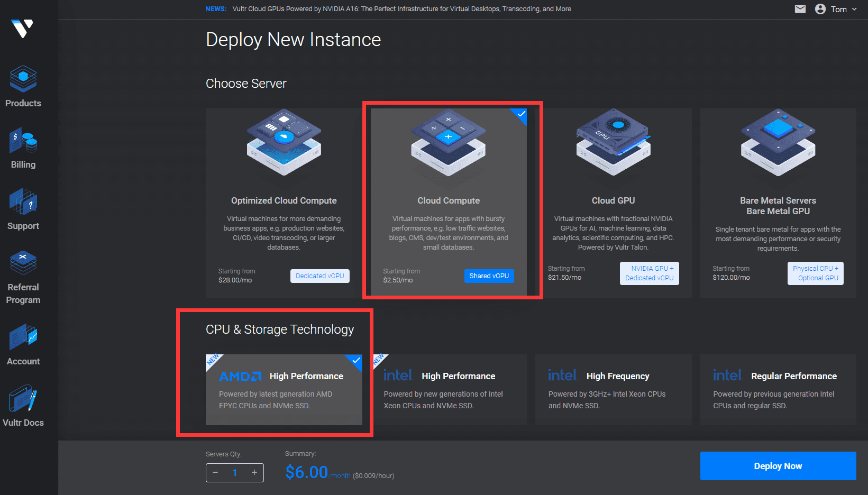Open the Products menu label
868x495 pixels.
23,103
